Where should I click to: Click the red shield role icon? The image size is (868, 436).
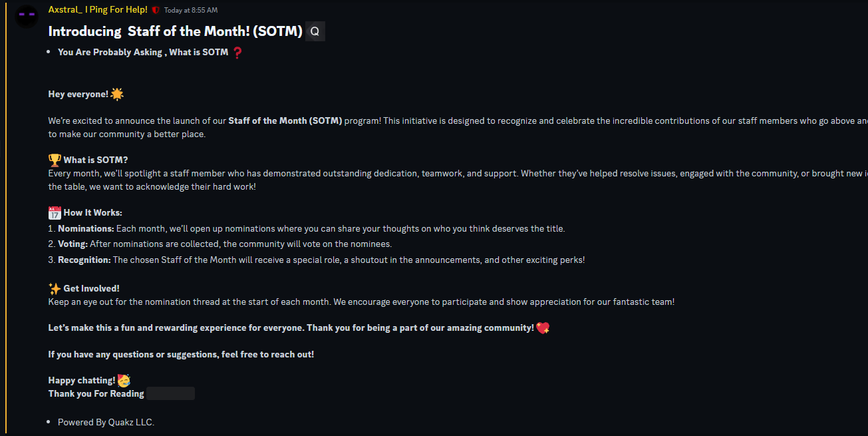156,10
